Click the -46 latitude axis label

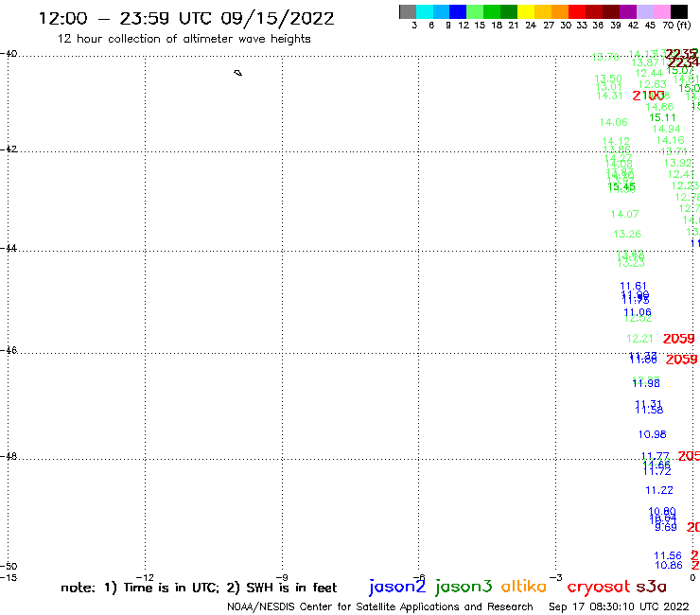point(9,350)
